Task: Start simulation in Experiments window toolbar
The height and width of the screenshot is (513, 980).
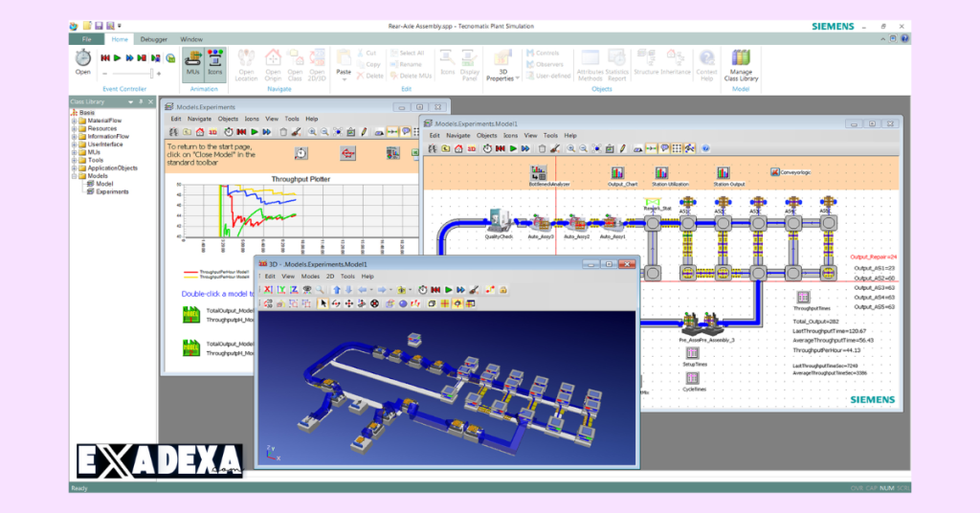Action: 255,132
